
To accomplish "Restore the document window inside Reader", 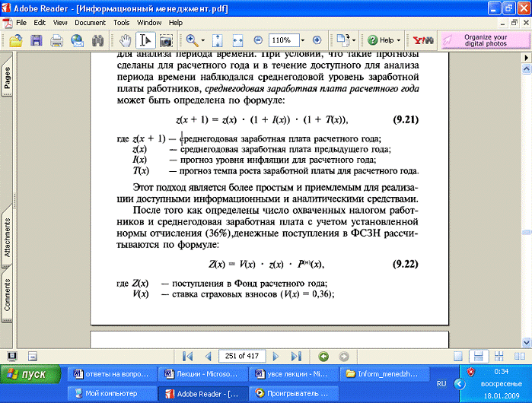I will (514, 23).
